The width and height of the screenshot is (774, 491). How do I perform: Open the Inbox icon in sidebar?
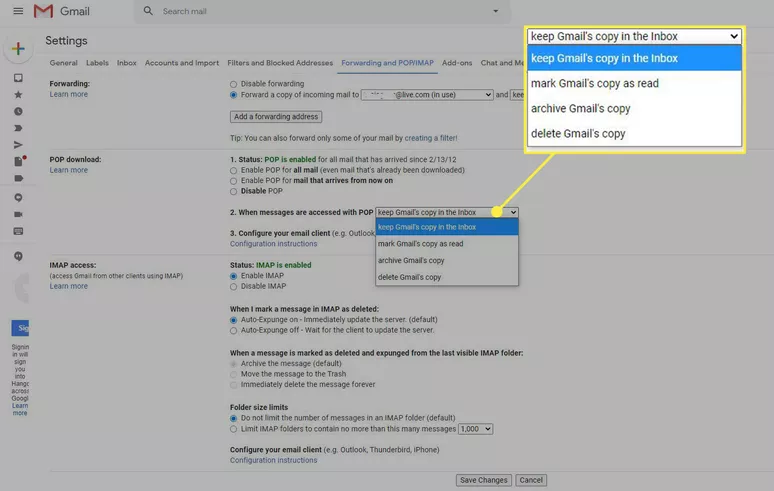(18, 78)
